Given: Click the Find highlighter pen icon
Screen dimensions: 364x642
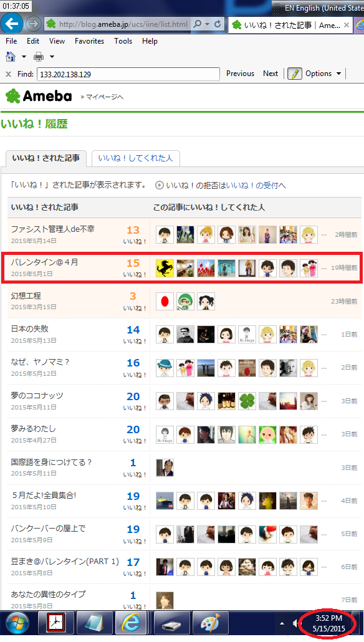Looking at the screenshot, I should [x=294, y=74].
